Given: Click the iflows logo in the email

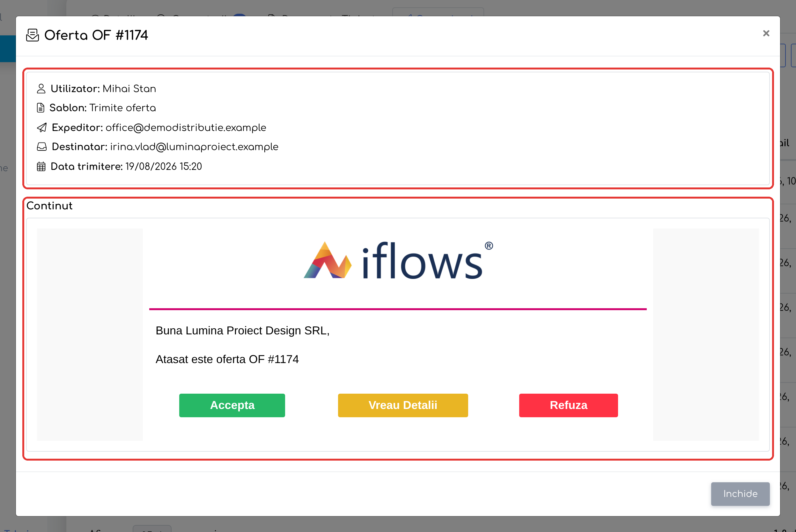Looking at the screenshot, I should tap(398, 260).
